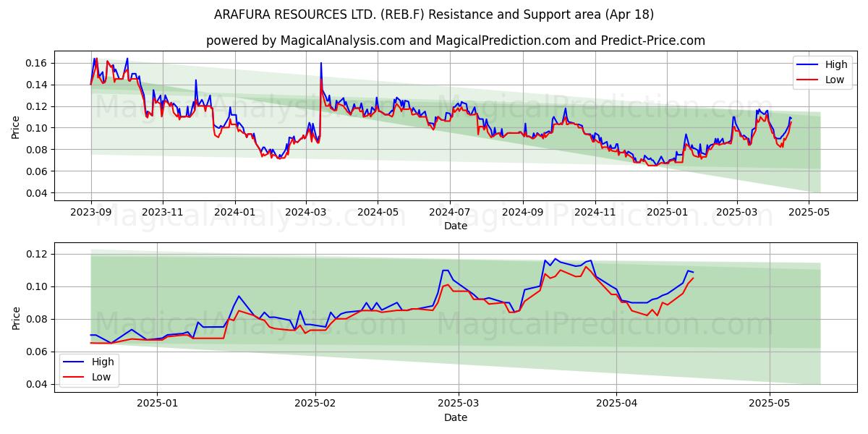Click the '2024-05' date label on top chart
This screenshot has height=434, width=868.
point(377,213)
